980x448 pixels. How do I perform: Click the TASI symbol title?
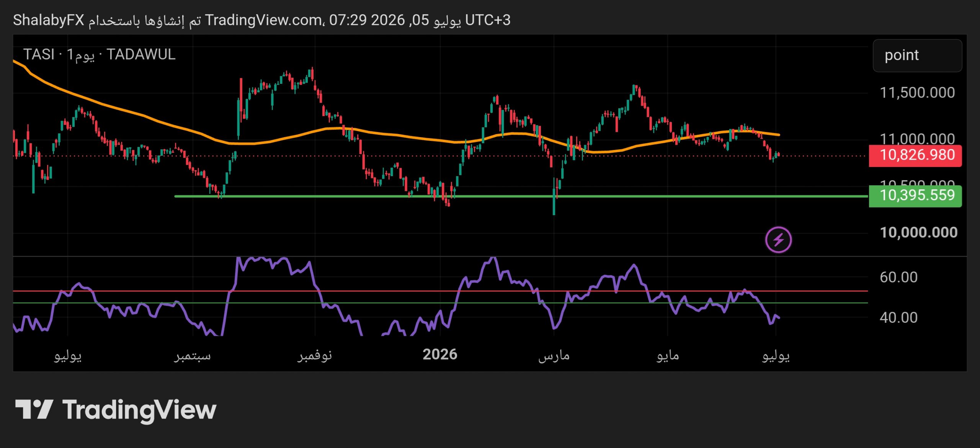click(x=39, y=54)
